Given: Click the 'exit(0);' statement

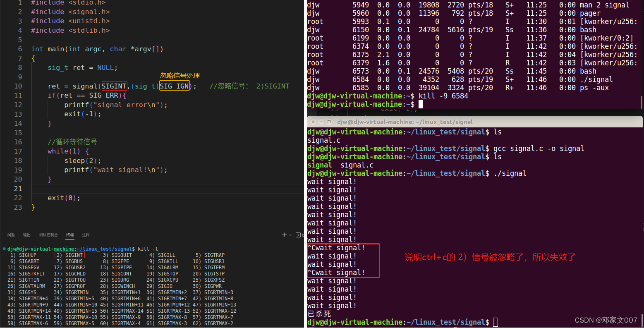Looking at the screenshot, I should [64, 198].
